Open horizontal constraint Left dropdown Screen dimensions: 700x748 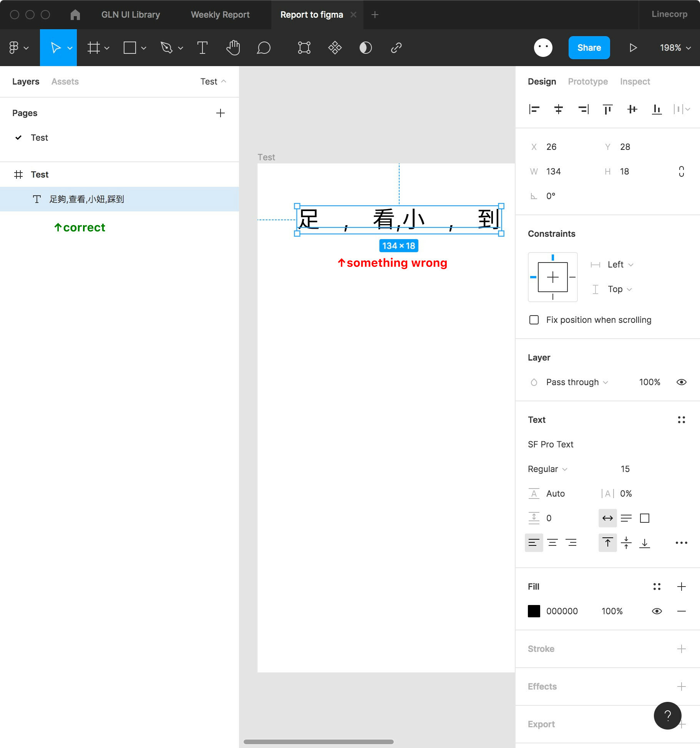click(620, 264)
